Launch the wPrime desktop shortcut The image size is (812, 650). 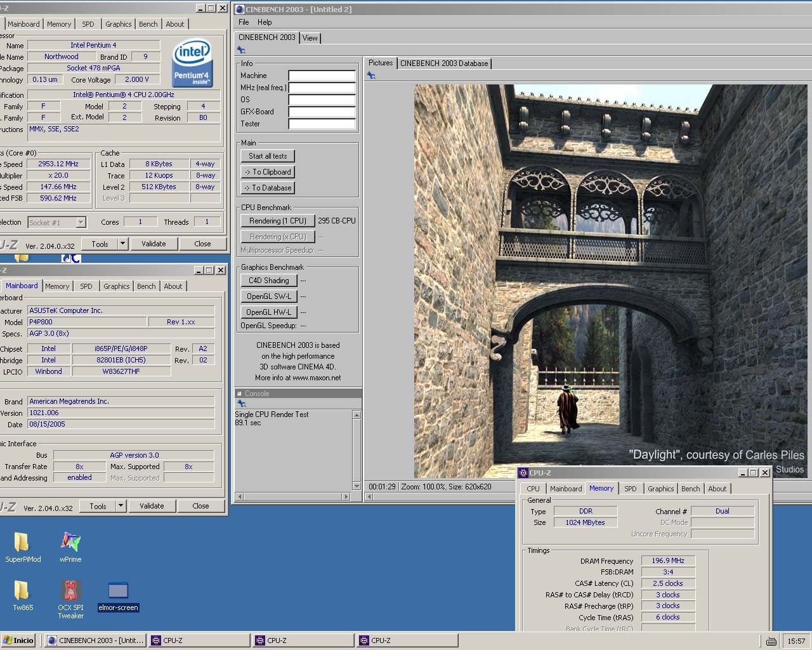pyautogui.click(x=70, y=547)
